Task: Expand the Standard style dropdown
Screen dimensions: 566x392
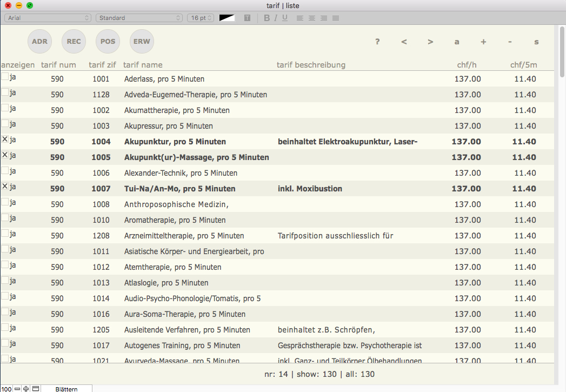Action: (x=139, y=18)
